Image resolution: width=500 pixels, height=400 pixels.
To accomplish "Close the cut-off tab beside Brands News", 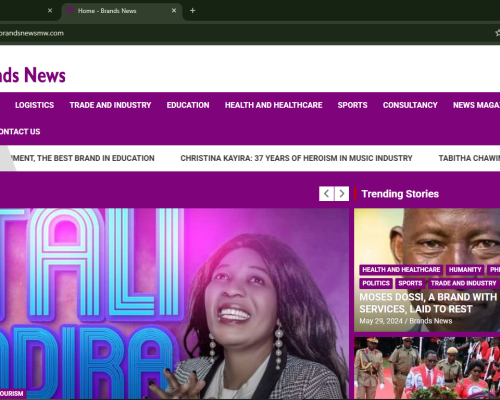I will pos(50,11).
